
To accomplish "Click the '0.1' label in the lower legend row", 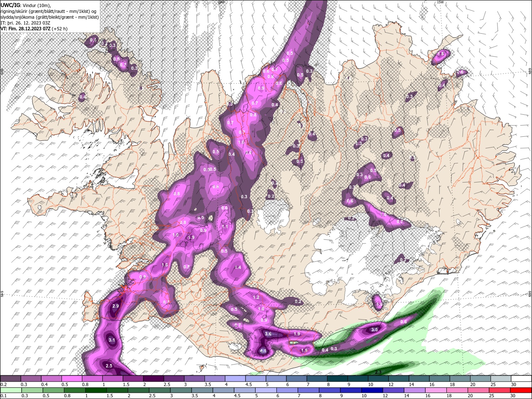I will pyautogui.click(x=3, y=396).
